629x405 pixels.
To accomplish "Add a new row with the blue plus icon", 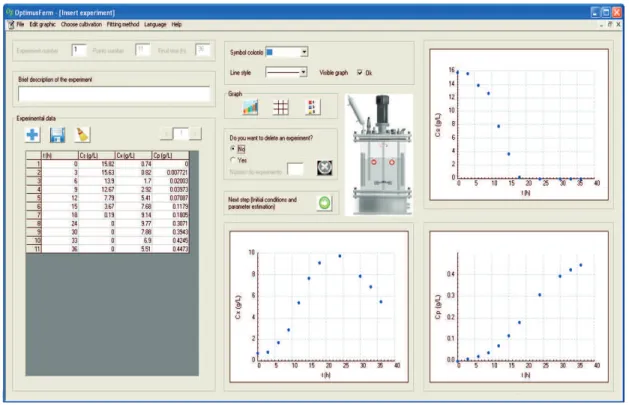I will pyautogui.click(x=32, y=135).
